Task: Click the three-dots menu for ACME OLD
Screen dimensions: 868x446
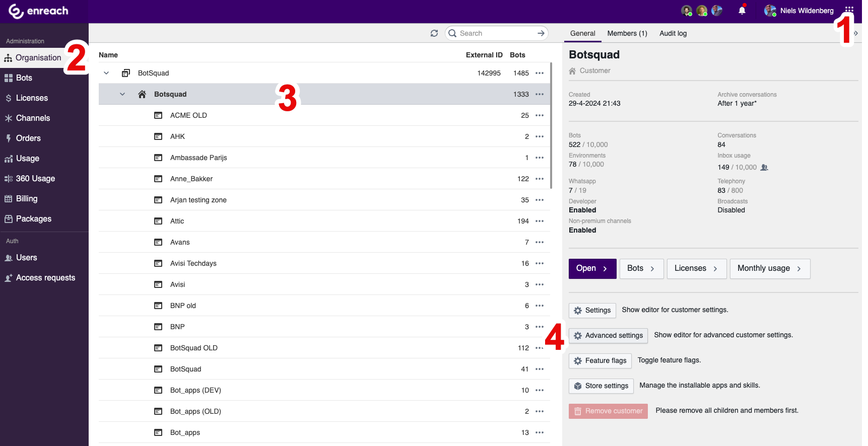Action: (x=540, y=115)
